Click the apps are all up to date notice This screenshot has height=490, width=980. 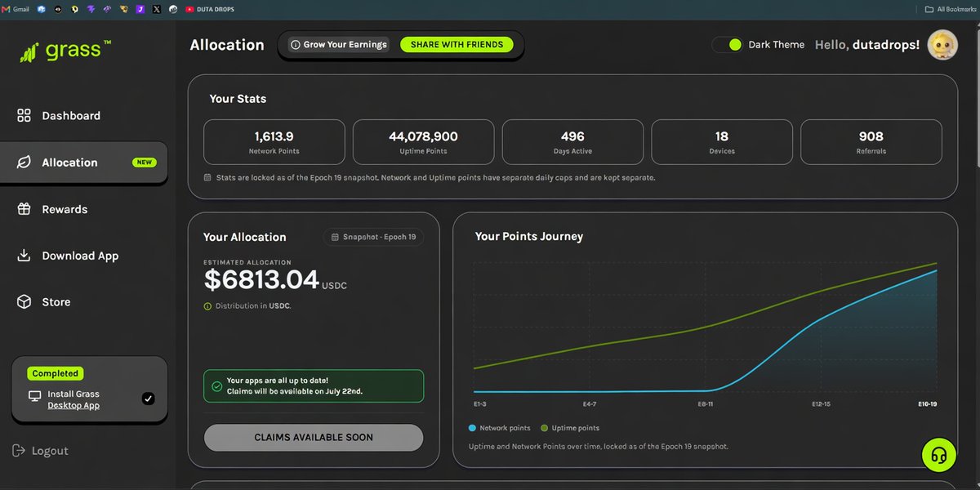(314, 386)
